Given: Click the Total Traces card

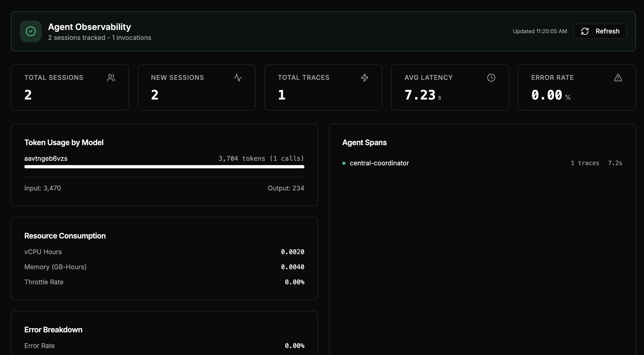Looking at the screenshot, I should [x=323, y=87].
